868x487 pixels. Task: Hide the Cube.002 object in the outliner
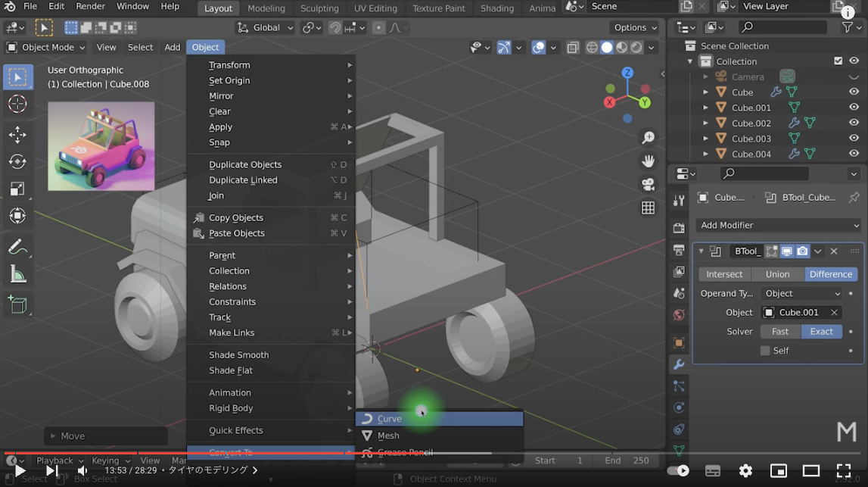pyautogui.click(x=854, y=123)
